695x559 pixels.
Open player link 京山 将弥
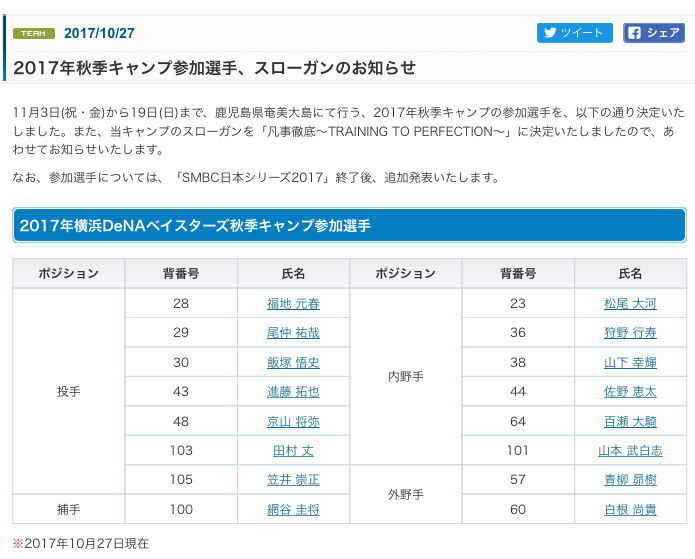(293, 422)
